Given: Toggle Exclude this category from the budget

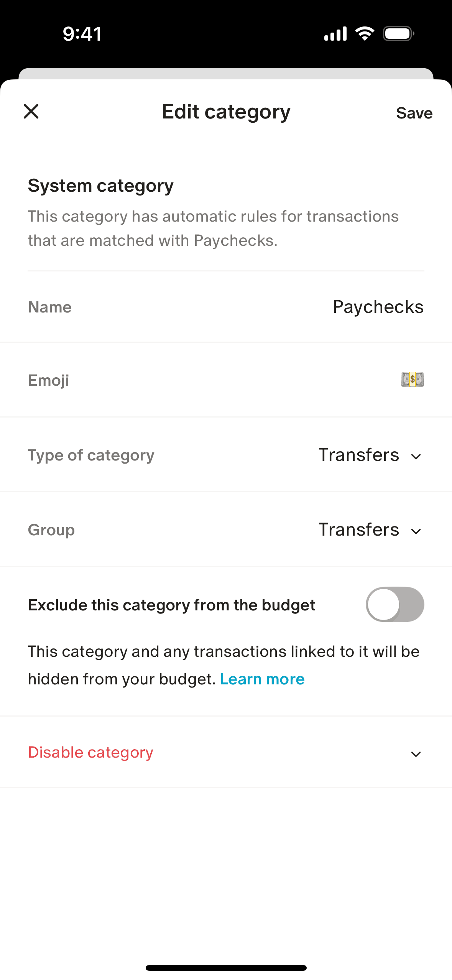Looking at the screenshot, I should 395,605.
